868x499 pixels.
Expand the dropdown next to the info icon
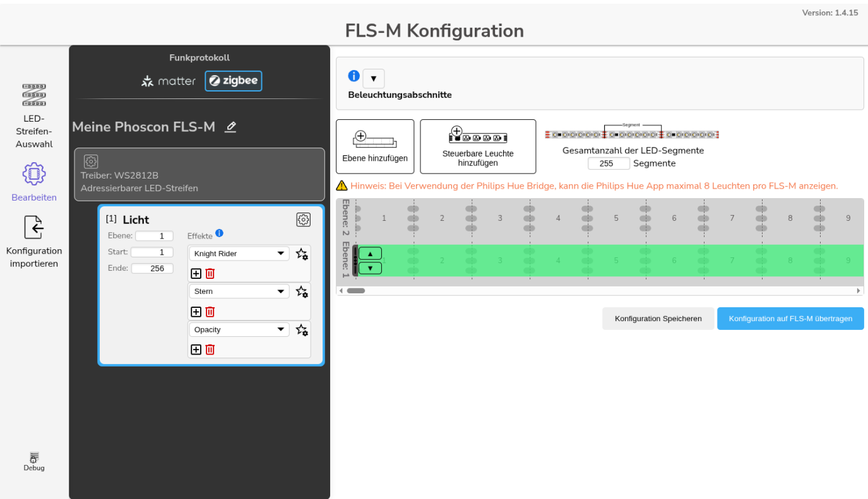pyautogui.click(x=374, y=78)
